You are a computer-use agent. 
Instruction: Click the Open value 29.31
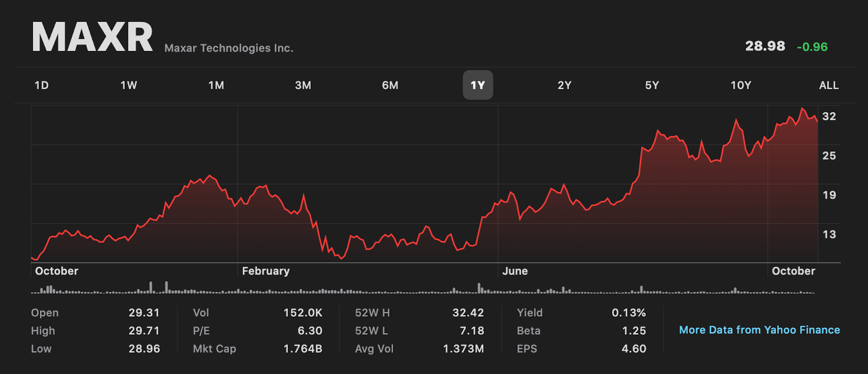click(144, 313)
